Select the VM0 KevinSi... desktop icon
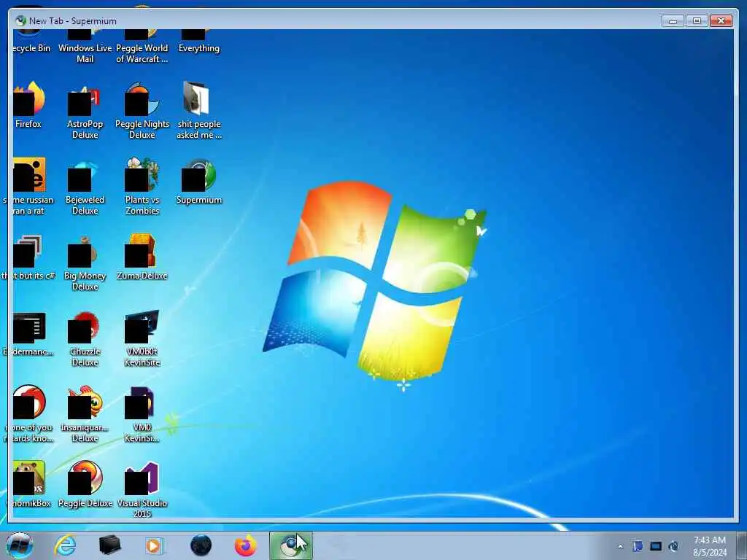747x560 pixels. pos(142,413)
